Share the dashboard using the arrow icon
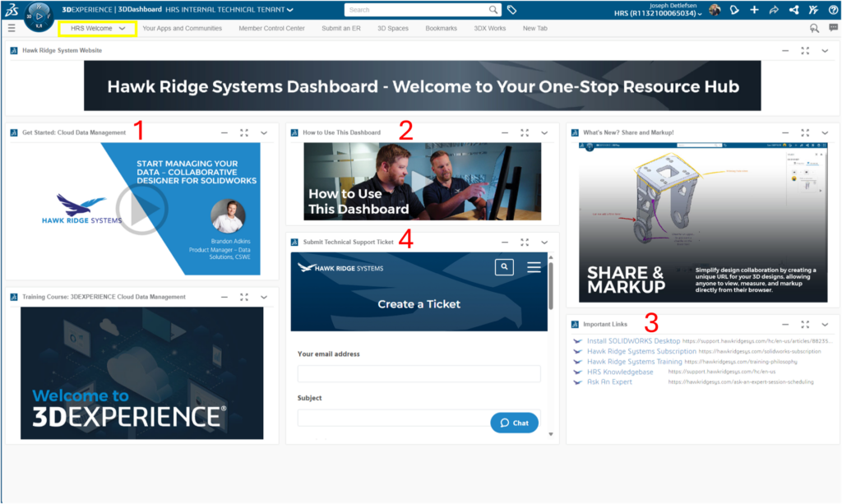The image size is (842, 504). point(774,9)
